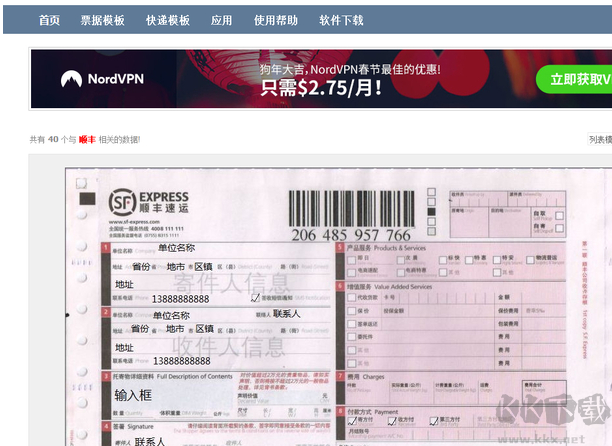Click the recipient 联系人 field in section 2

[x=286, y=314]
